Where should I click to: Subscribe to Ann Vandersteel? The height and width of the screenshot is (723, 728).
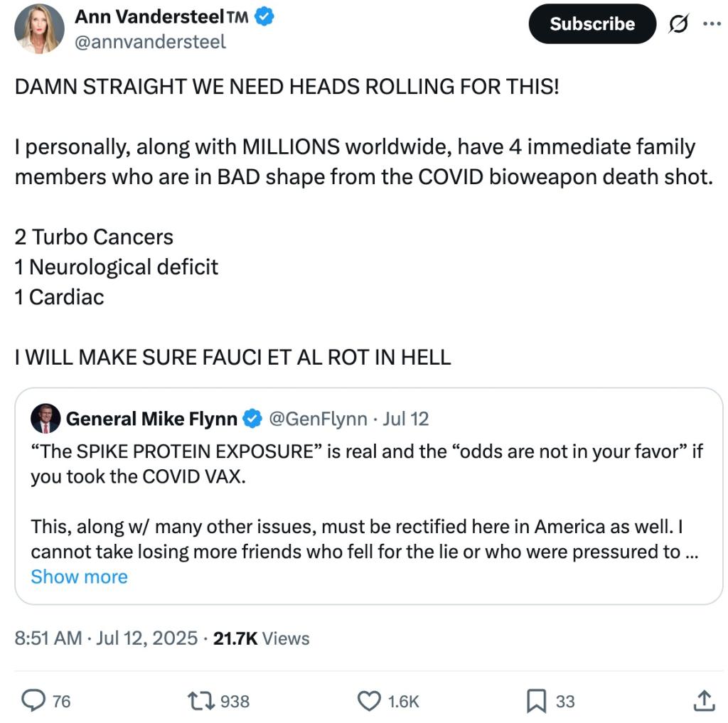(x=592, y=23)
